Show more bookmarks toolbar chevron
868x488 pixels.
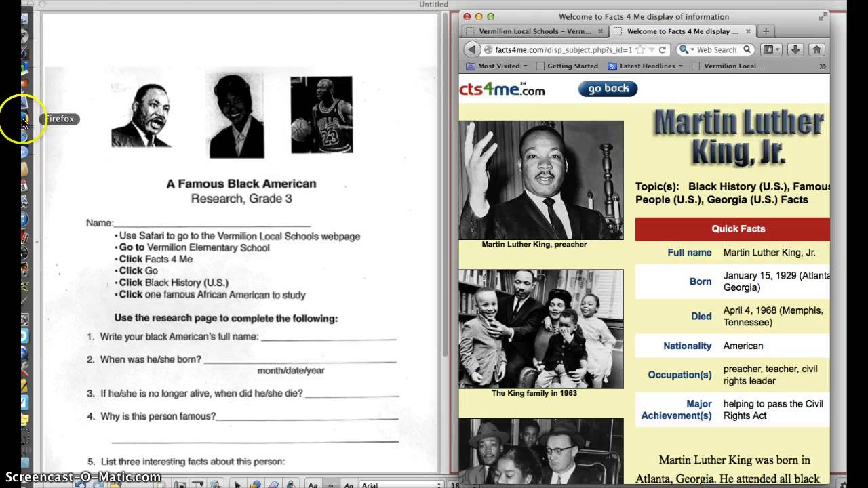pos(823,66)
